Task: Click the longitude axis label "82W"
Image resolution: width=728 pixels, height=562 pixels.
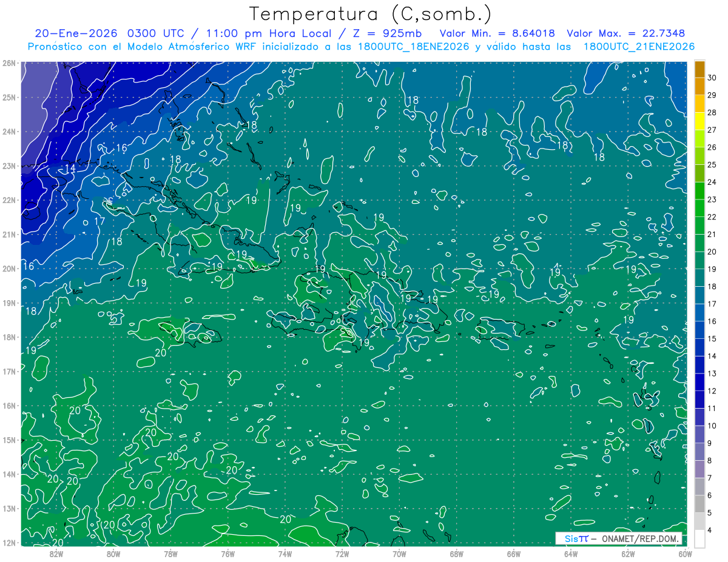Action: (x=56, y=554)
